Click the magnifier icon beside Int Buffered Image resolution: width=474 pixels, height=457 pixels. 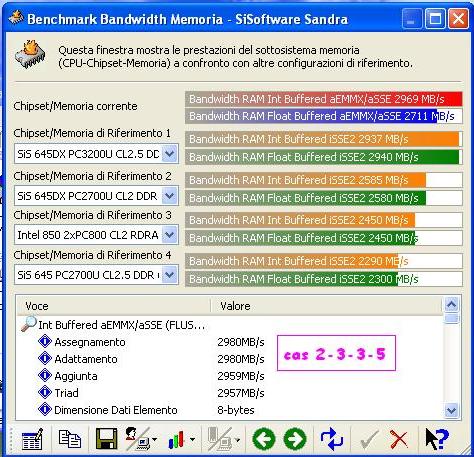pyautogui.click(x=29, y=324)
